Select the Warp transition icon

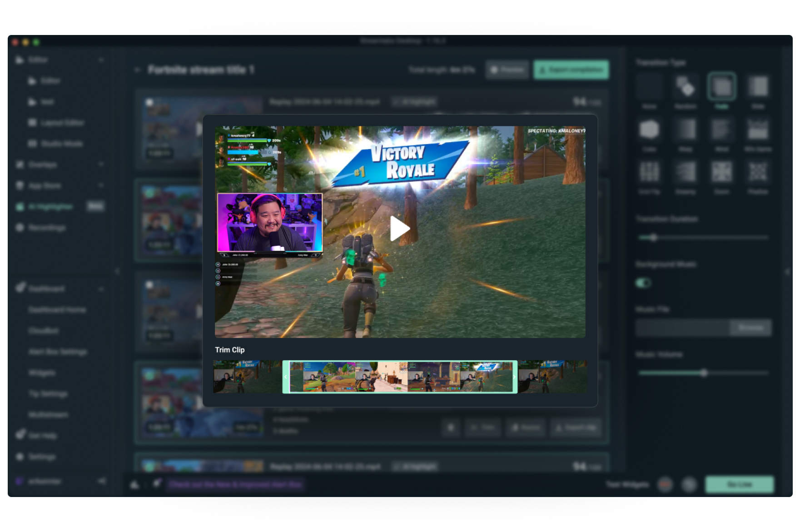tap(686, 129)
